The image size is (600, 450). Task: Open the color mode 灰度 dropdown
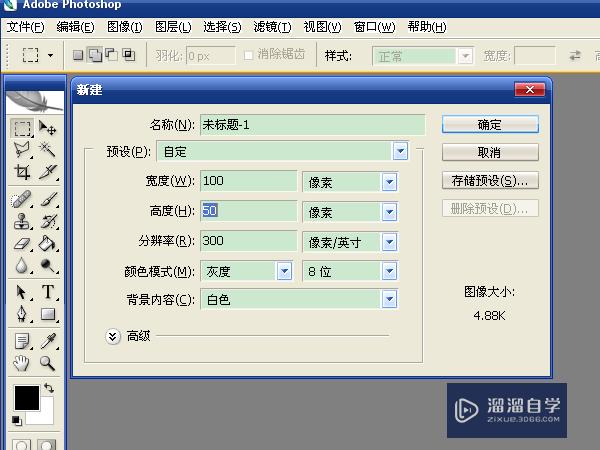284,271
